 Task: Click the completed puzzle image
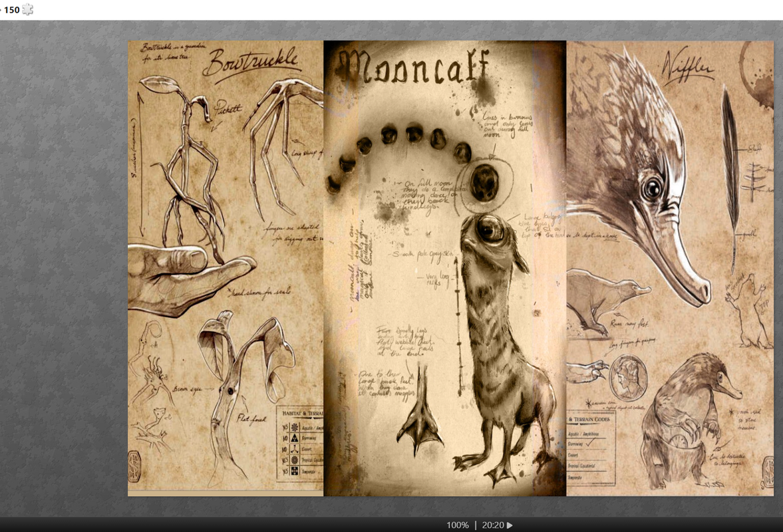(450, 269)
